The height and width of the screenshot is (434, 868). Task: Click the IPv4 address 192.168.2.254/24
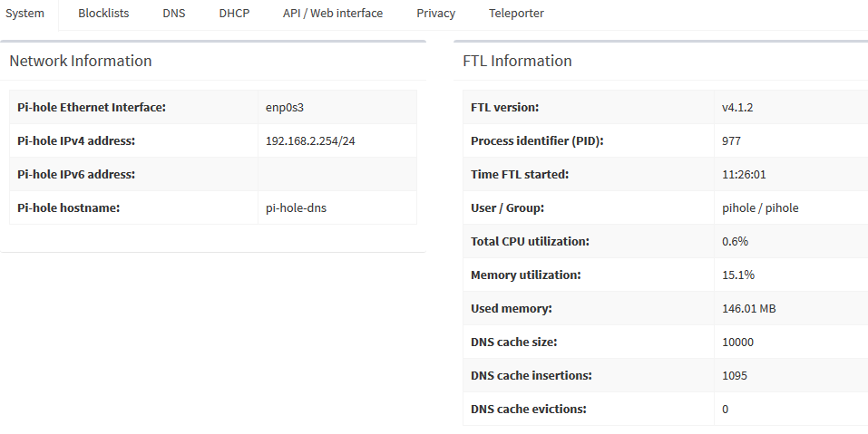(316, 140)
